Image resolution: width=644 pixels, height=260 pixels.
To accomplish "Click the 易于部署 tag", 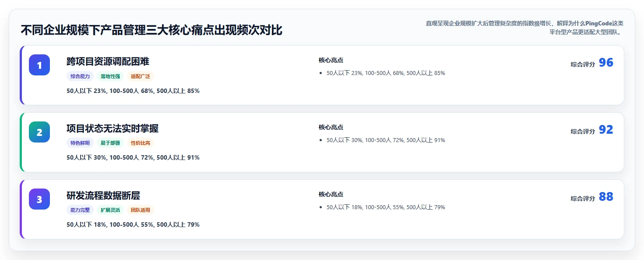I will pyautogui.click(x=110, y=143).
